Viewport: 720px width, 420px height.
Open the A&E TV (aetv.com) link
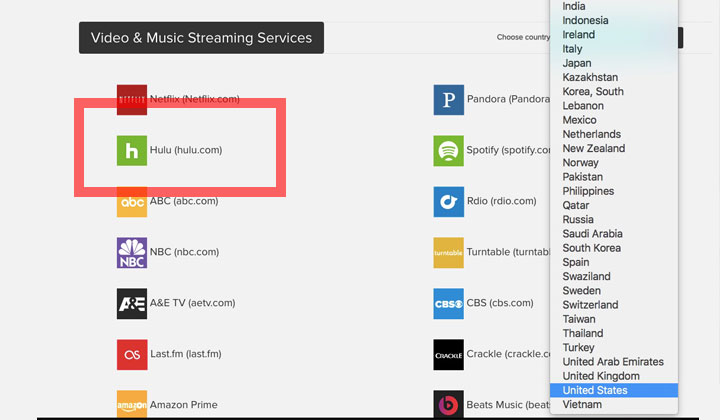(192, 302)
